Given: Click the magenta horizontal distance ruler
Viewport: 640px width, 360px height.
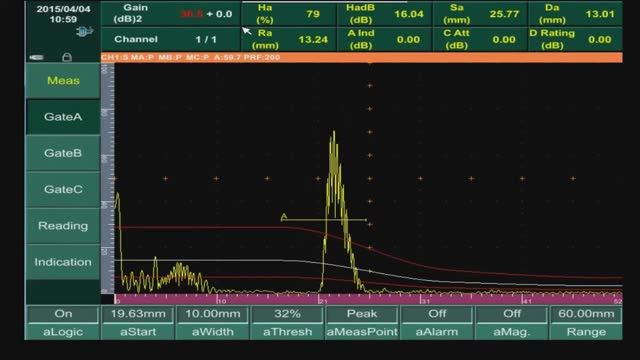Looking at the screenshot, I should [369, 299].
